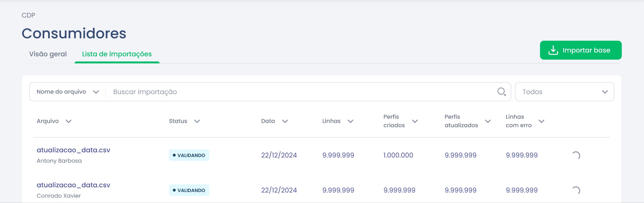Sort by the Arquivo column chevron
The image size is (644, 203).
69,121
